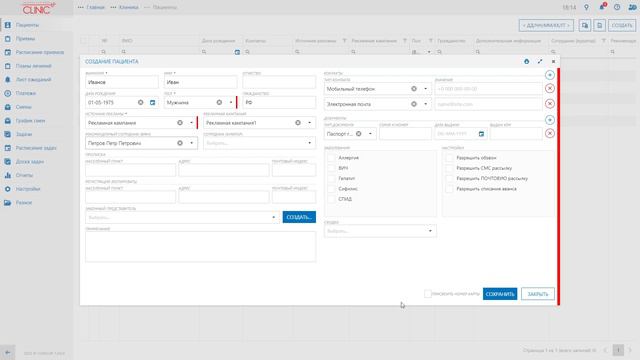
Task: Click the surname field containing Иванов
Action: point(122,82)
